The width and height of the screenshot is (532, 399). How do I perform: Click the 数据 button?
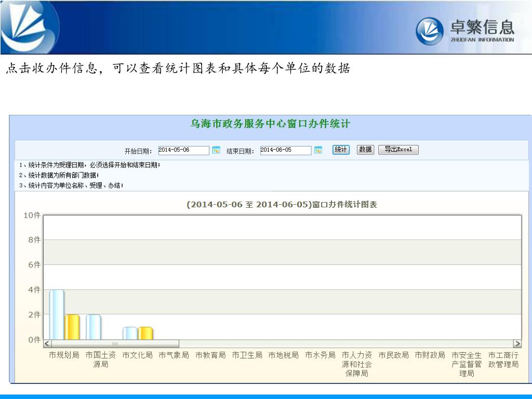pyautogui.click(x=365, y=150)
